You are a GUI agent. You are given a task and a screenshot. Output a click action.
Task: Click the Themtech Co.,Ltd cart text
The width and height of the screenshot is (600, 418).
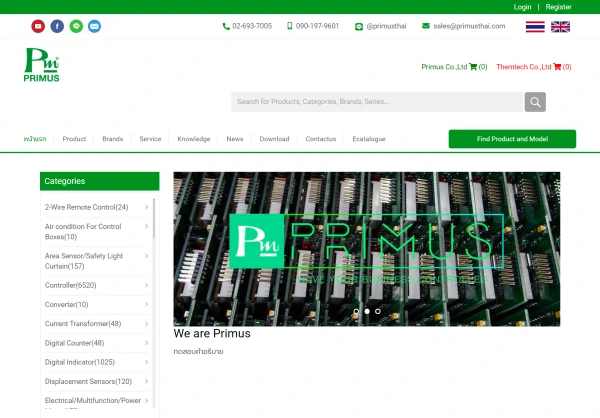[523, 67]
